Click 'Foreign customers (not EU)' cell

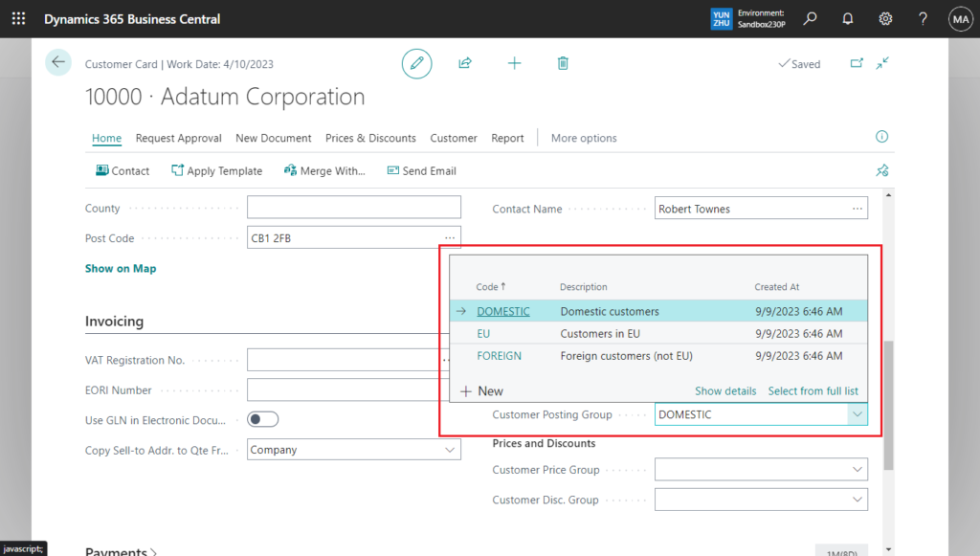pos(626,355)
